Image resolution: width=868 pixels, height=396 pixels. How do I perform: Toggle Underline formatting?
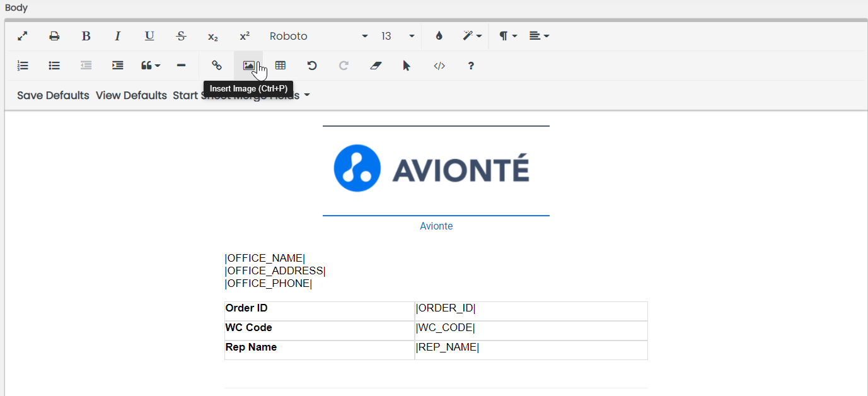pos(149,37)
